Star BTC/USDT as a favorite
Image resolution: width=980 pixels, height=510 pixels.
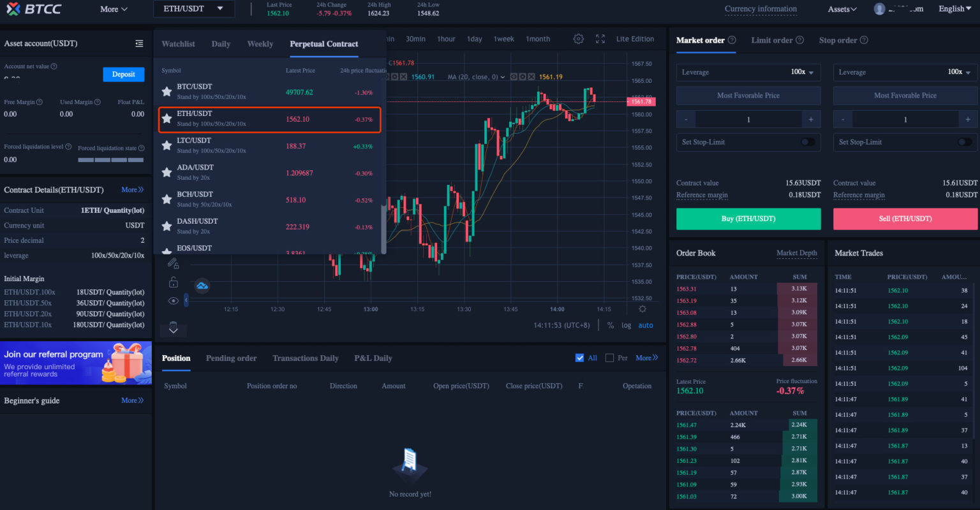pyautogui.click(x=167, y=91)
